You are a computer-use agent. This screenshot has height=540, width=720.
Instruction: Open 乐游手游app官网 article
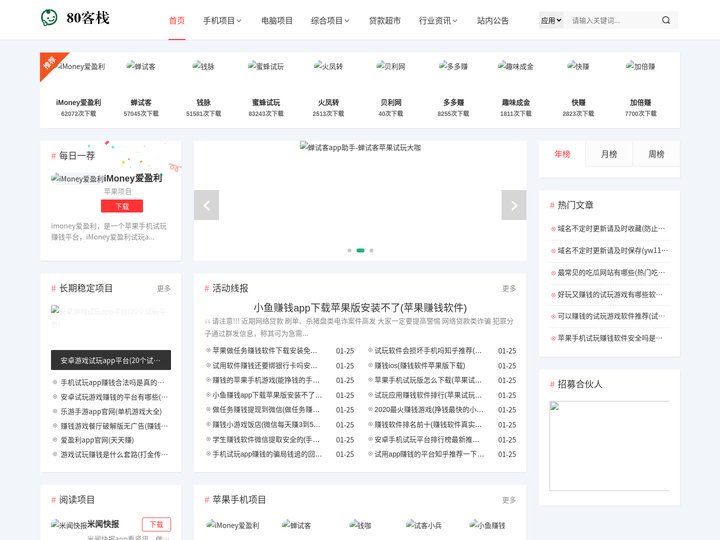[x=111, y=411]
